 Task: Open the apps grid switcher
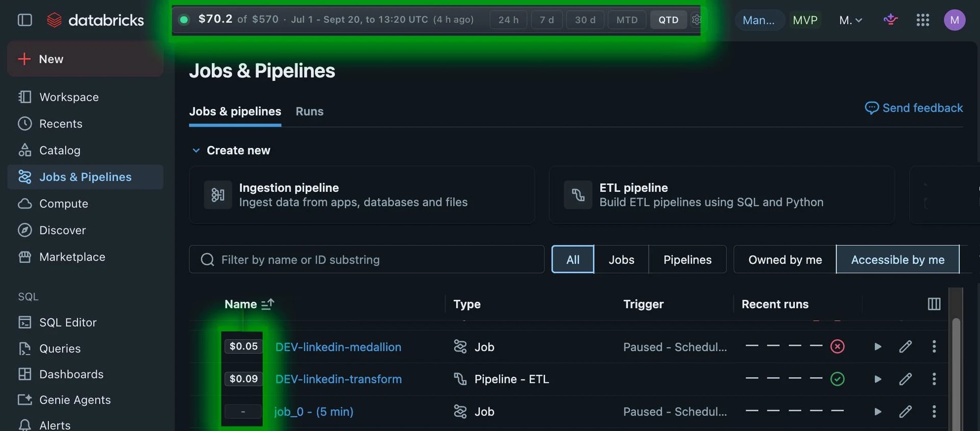tap(922, 20)
